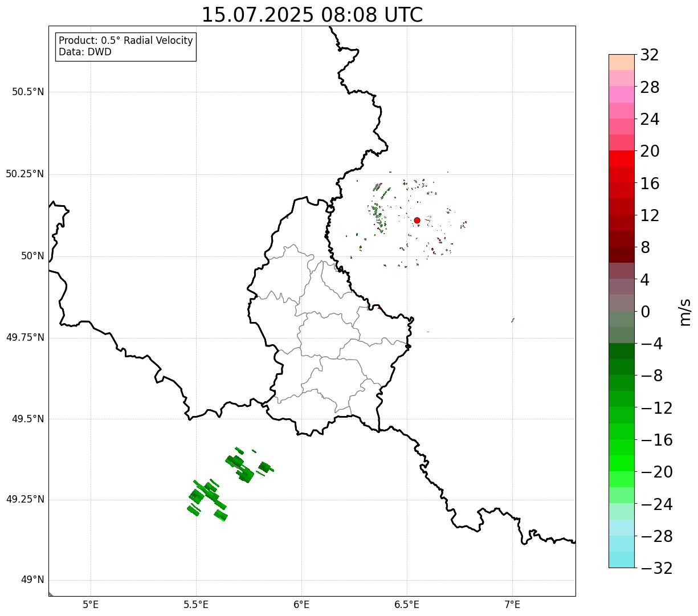Screen dimensions: 698x616
Task: Pick the bright red swatch just below 20
Action: pos(621,158)
